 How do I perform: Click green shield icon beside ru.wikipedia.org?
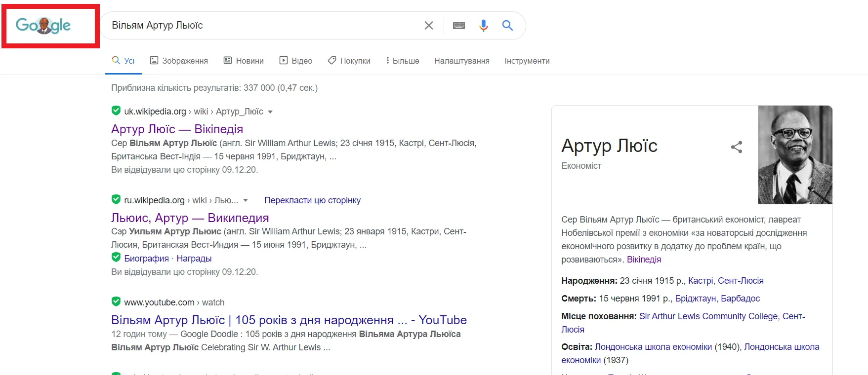click(x=116, y=199)
